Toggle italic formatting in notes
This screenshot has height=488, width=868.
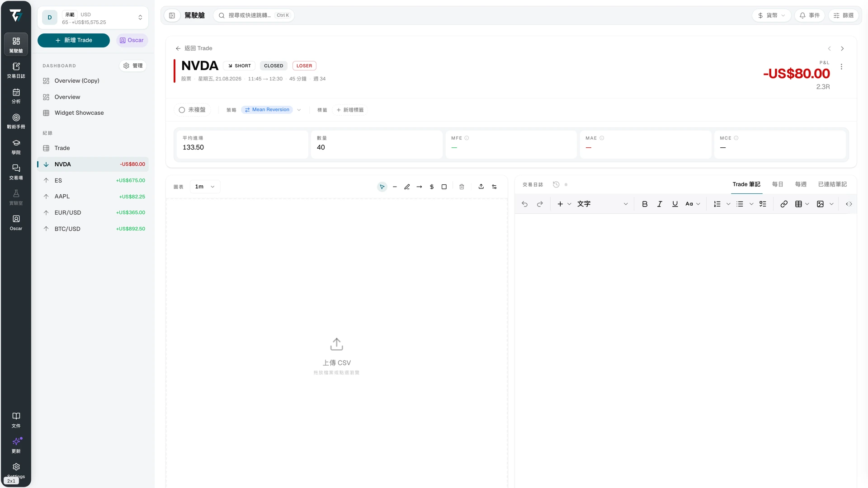(x=660, y=204)
